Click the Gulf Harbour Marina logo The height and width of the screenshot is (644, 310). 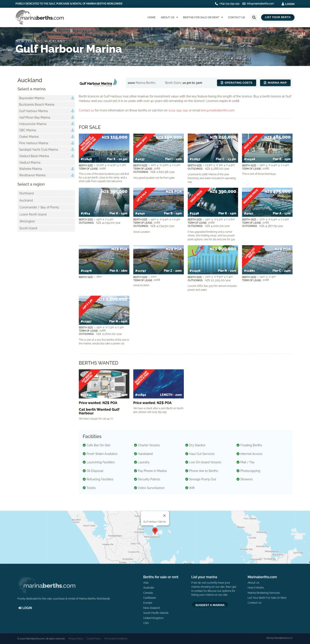tap(98, 83)
